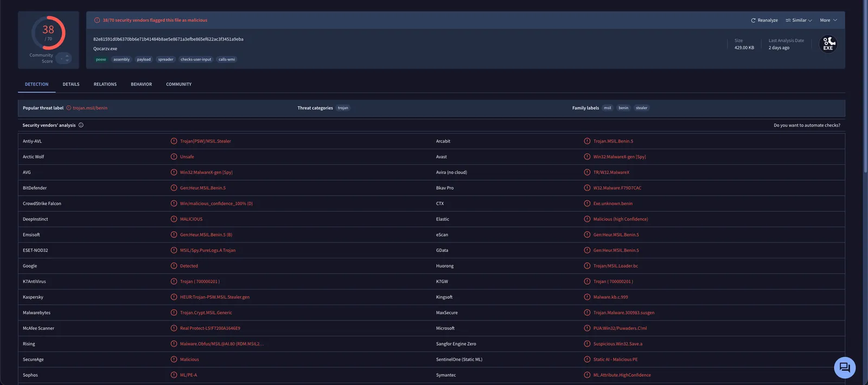
Task: Click the 429.00 KB size value
Action: 744,48
